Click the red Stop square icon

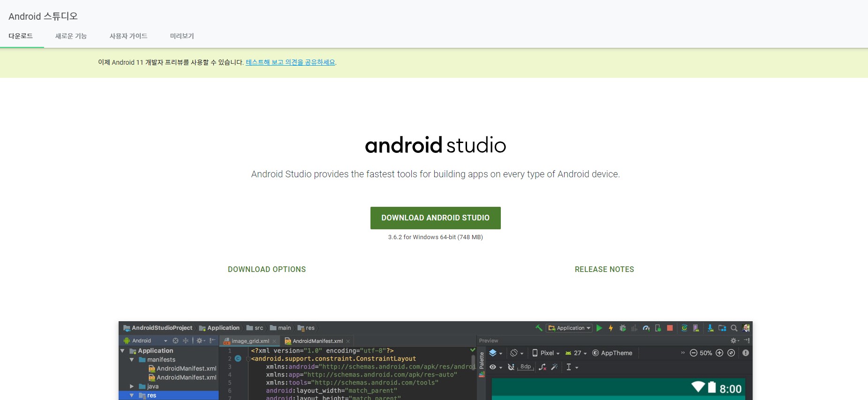(670, 328)
